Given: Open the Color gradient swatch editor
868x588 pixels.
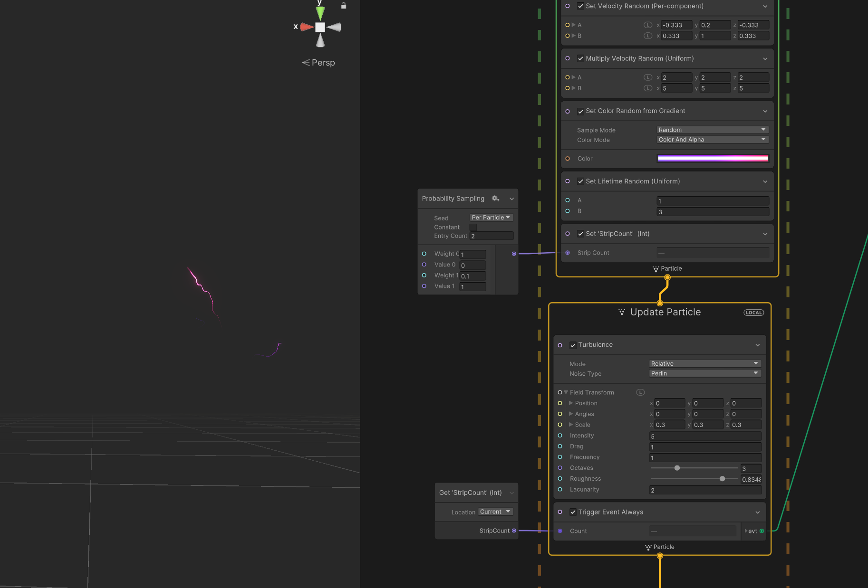Looking at the screenshot, I should [713, 159].
